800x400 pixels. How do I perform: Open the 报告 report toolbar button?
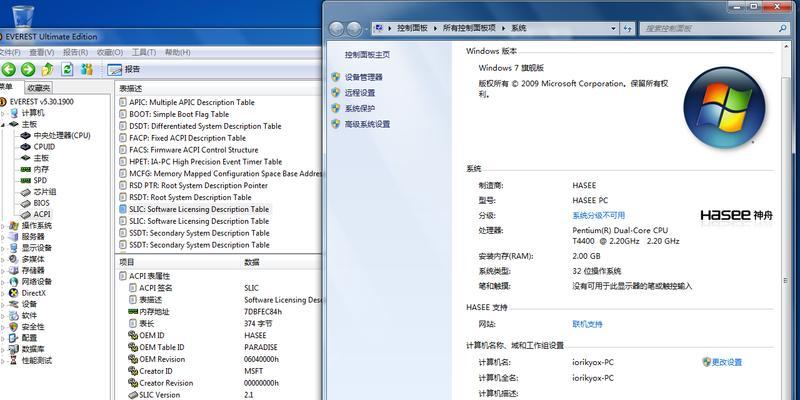(x=124, y=69)
